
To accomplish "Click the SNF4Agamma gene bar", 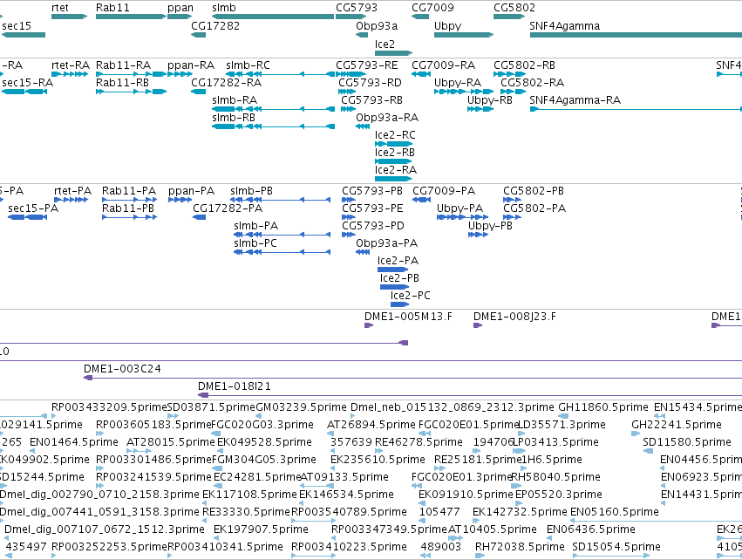I will click(x=636, y=35).
